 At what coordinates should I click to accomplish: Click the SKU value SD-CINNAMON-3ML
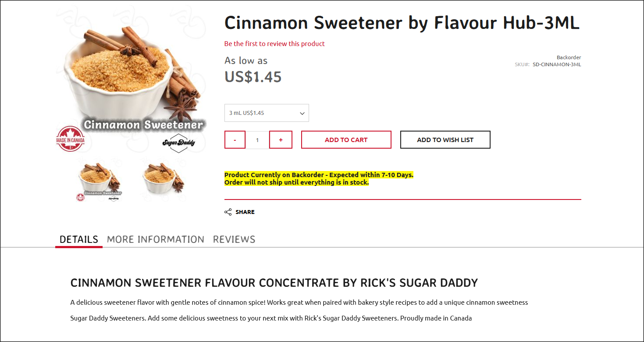point(557,64)
